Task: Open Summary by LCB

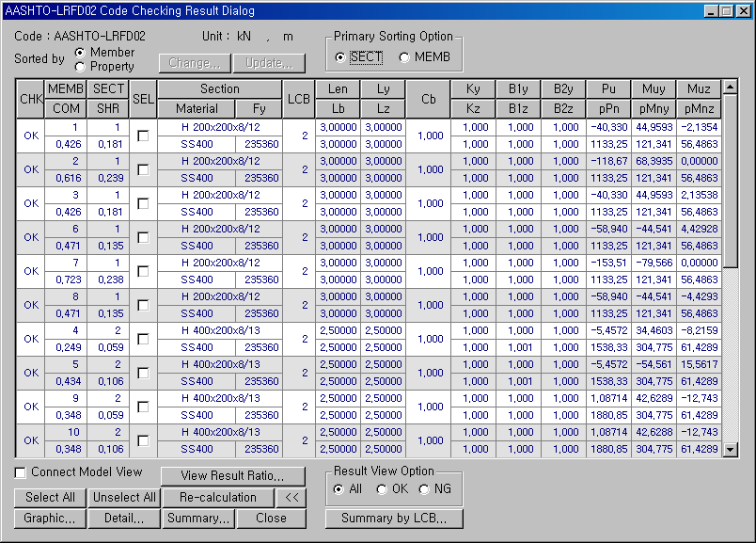Action: pos(394,519)
